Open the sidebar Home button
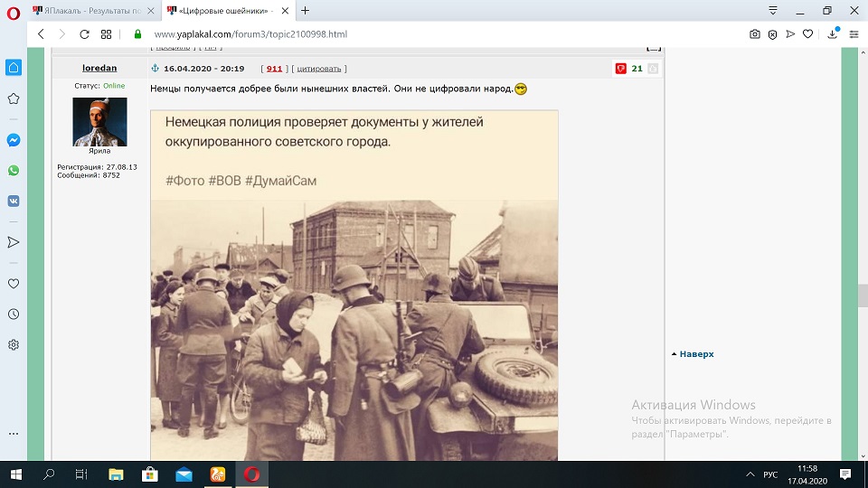This screenshot has height=488, width=868. (x=14, y=68)
